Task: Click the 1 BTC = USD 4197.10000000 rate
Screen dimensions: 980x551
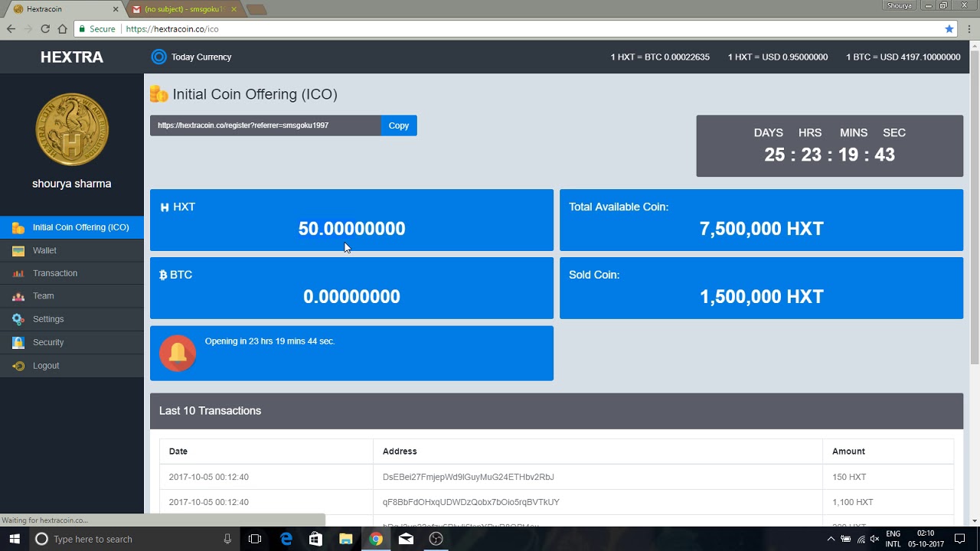Action: point(903,57)
